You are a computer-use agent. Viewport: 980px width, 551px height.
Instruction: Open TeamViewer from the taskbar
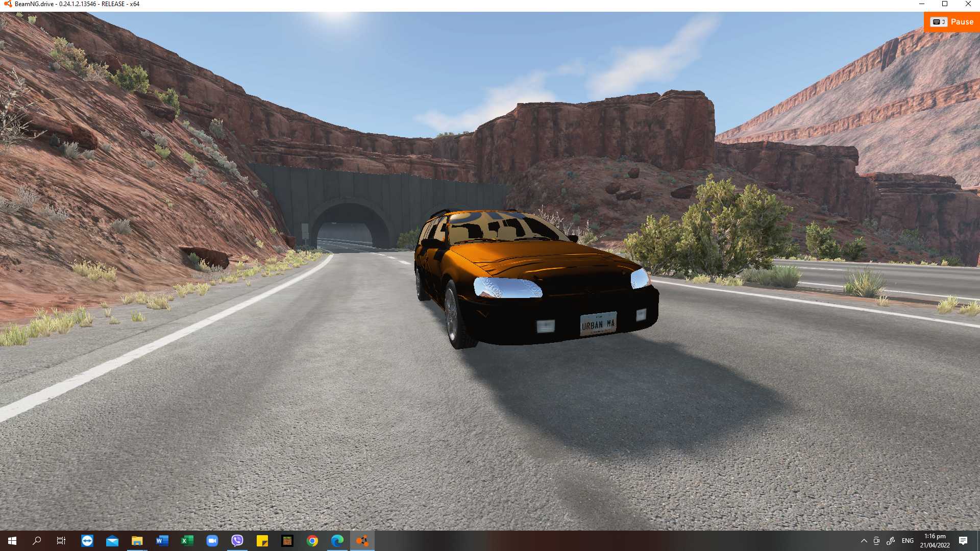point(87,541)
